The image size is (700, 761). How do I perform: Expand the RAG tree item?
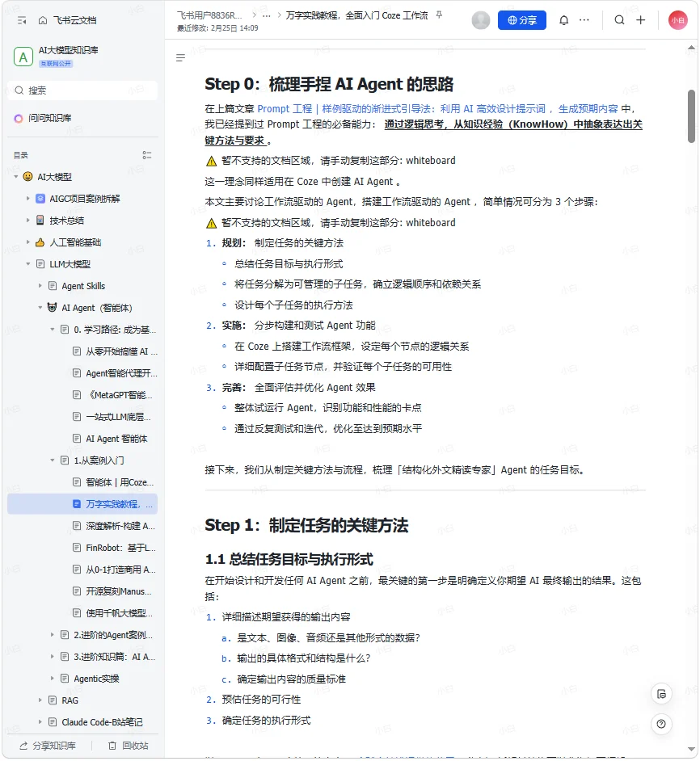[40, 700]
